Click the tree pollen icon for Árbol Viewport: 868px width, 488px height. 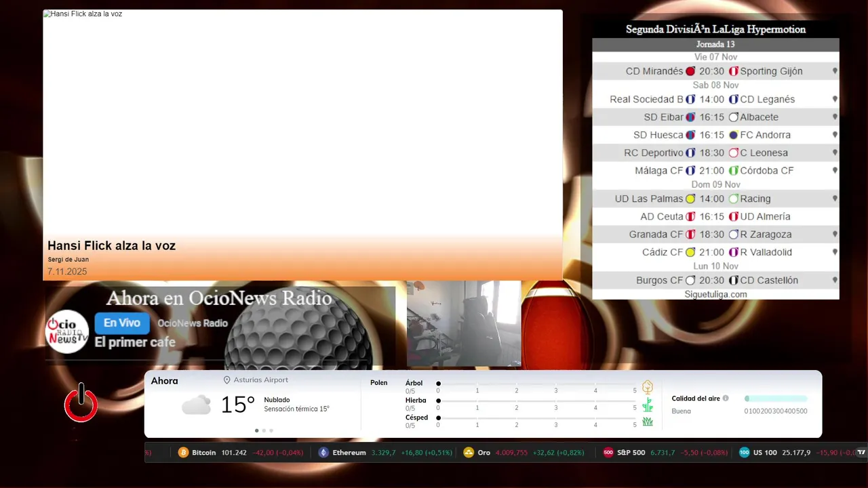(648, 387)
